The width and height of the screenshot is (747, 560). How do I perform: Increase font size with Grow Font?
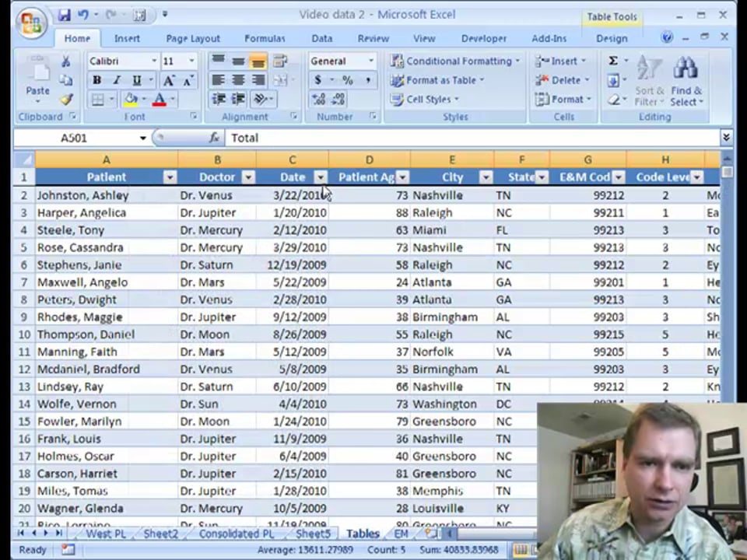pos(169,80)
